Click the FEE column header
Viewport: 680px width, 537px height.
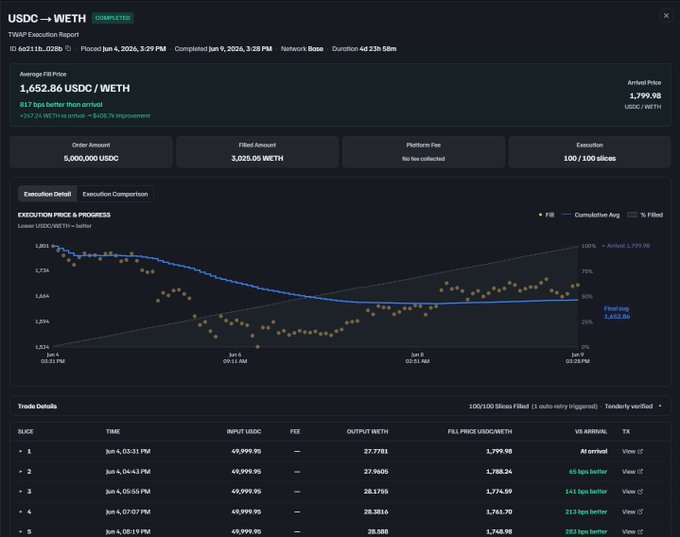[x=295, y=432]
